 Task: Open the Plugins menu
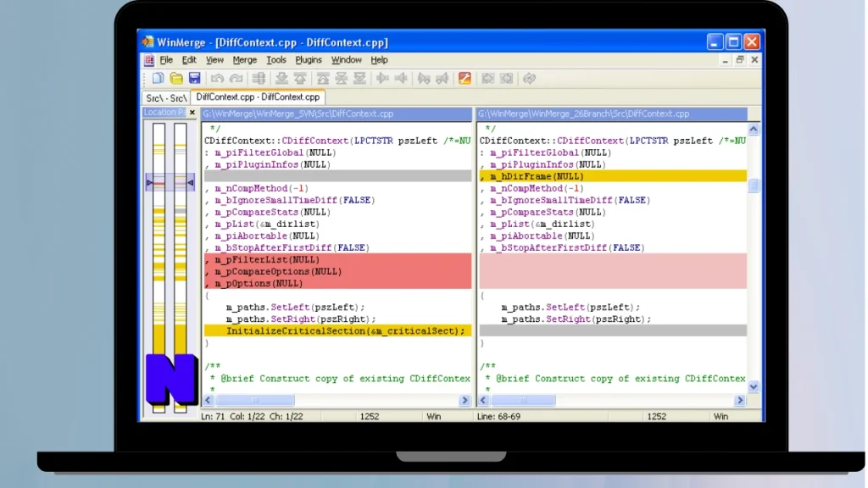coord(309,60)
